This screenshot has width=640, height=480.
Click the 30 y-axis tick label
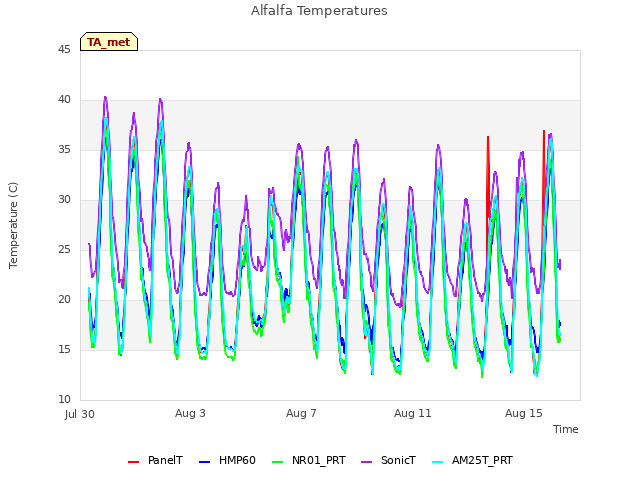[64, 200]
